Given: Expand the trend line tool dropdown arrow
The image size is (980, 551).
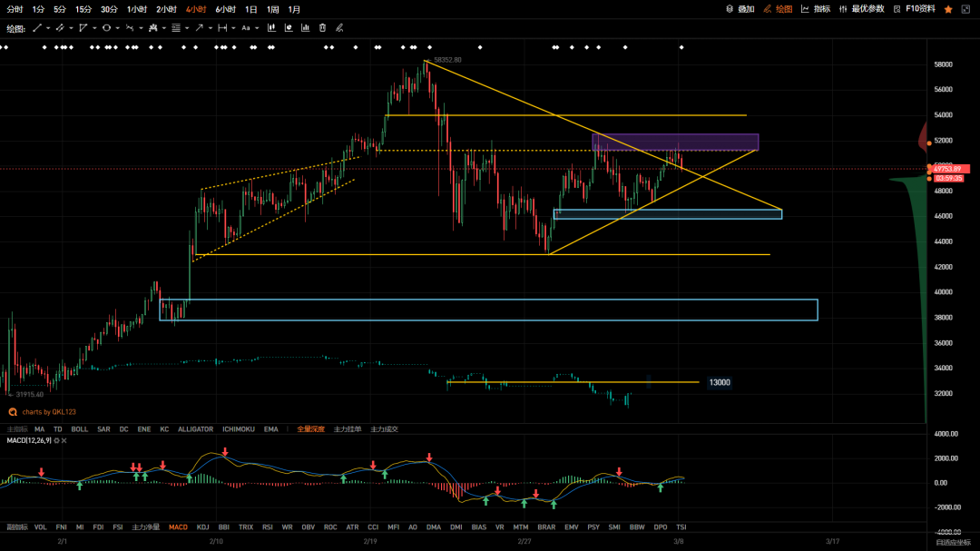Looking at the screenshot, I should pos(48,28).
